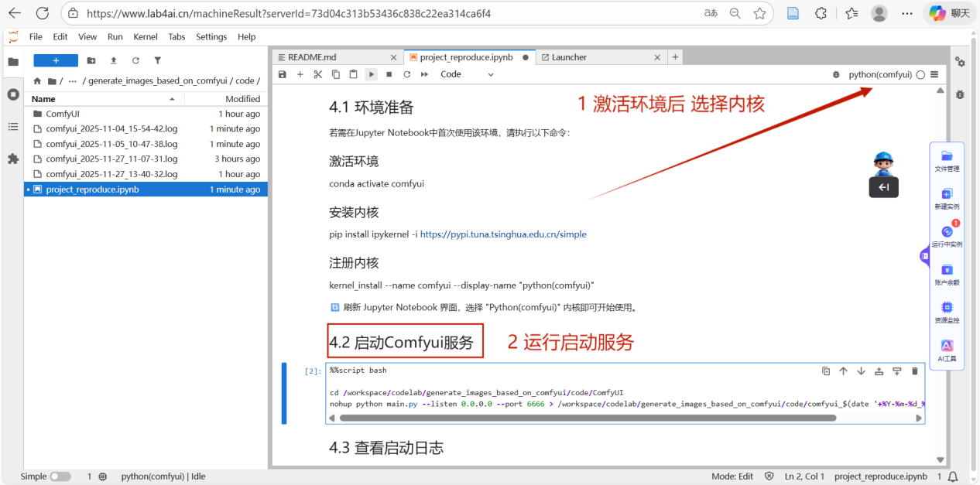980x485 pixels.
Task: Open the Run menu
Action: point(115,36)
